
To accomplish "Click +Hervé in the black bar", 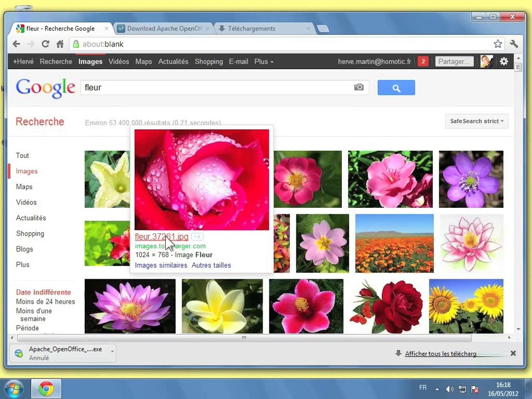I will (x=23, y=62).
